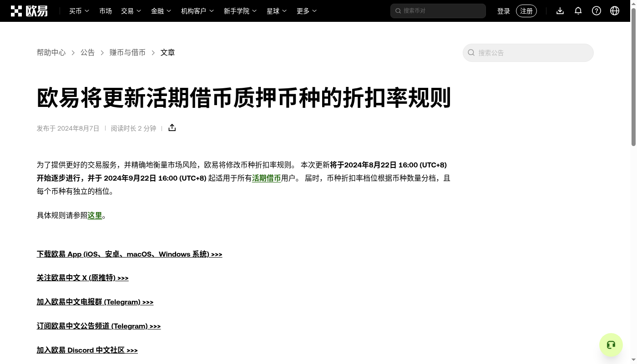The image size is (637, 364).
Task: Expand the 更多 dropdown menu
Action: coord(307,11)
